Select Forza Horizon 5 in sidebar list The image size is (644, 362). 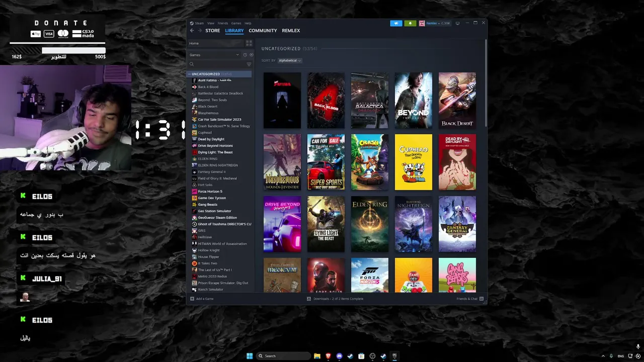[210, 192]
